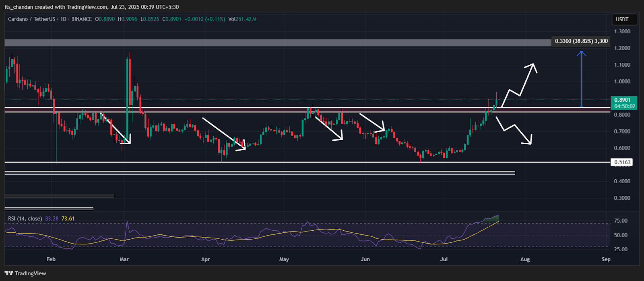Image resolution: width=644 pixels, height=281 pixels.
Task: Select the high value H0.9096
Action: 127,19
